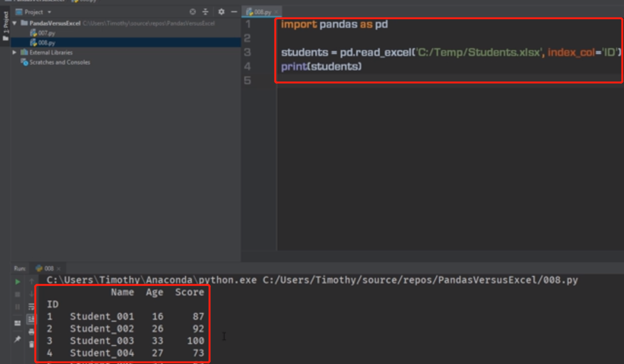This screenshot has height=364, width=624.
Task: Clear all console output with trash icon
Action: (32, 344)
